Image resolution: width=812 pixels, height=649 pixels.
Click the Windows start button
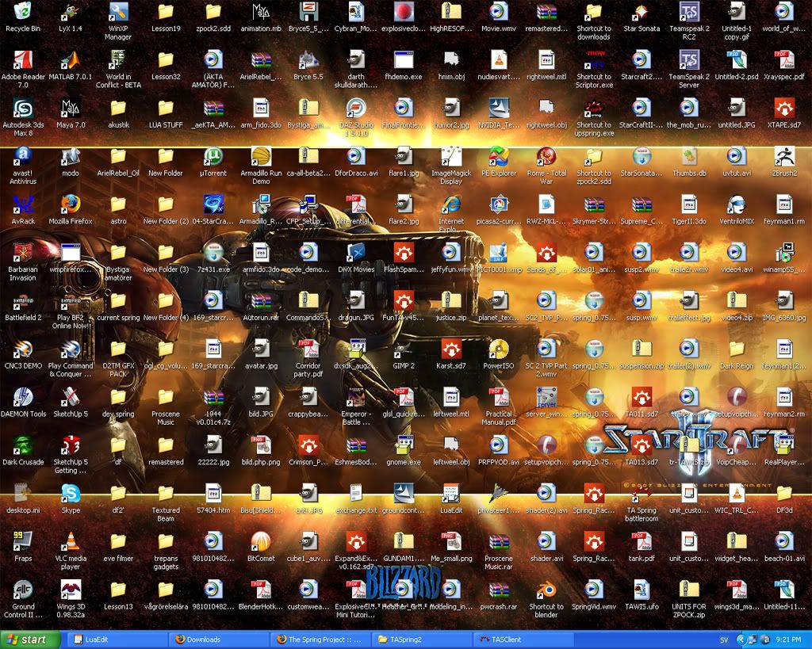(x=29, y=639)
